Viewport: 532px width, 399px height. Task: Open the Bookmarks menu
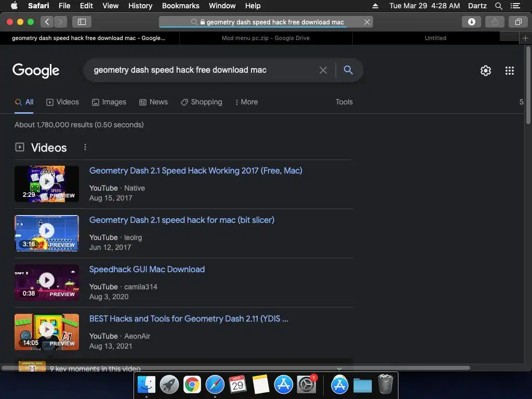(x=180, y=6)
